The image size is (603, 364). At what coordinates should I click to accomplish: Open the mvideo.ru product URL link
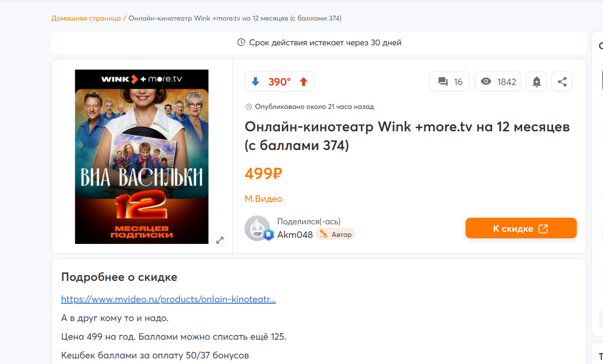pyautogui.click(x=168, y=299)
